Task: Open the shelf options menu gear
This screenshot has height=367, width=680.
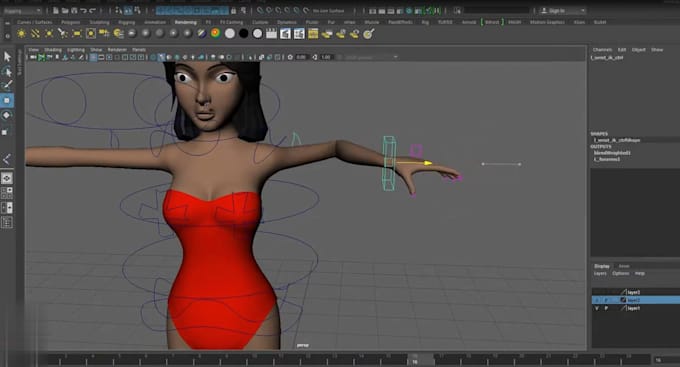Action: point(7,36)
